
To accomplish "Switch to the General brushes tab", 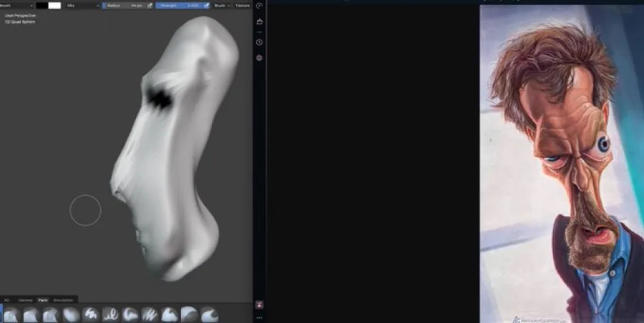I will (x=26, y=300).
